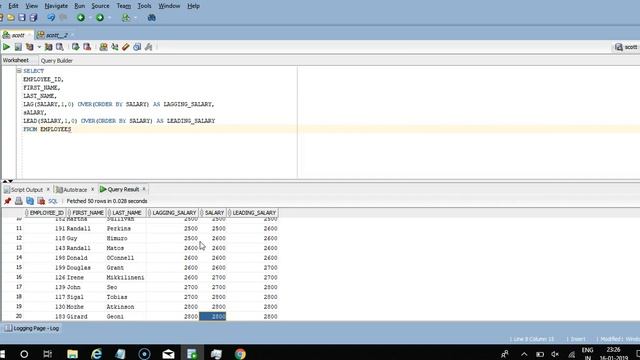Image resolution: width=640 pixels, height=360 pixels.
Task: Click the Print results icon
Action: tap(18, 201)
